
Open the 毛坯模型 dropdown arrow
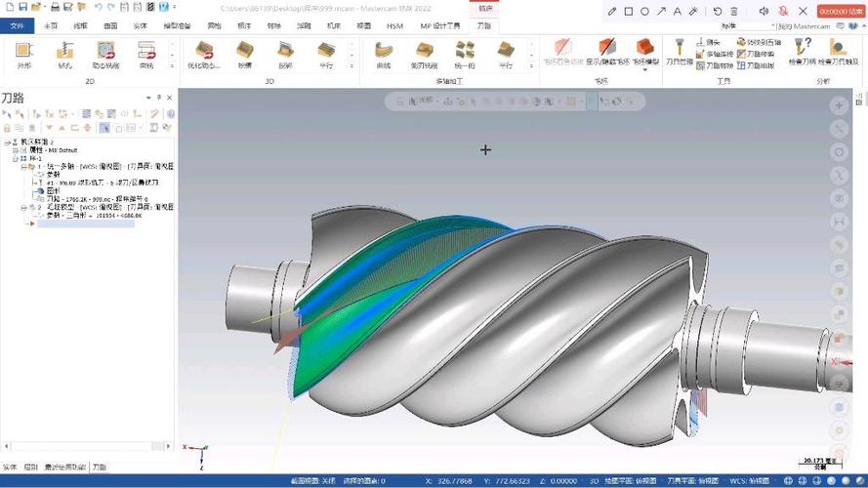click(x=644, y=69)
